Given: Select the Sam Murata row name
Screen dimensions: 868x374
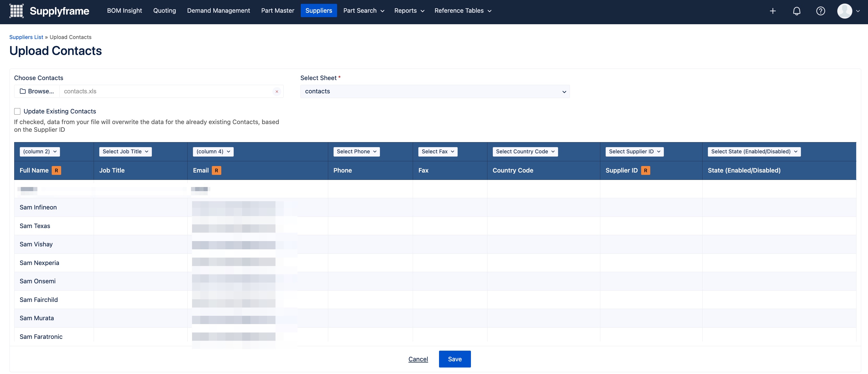Looking at the screenshot, I should coord(37,318).
